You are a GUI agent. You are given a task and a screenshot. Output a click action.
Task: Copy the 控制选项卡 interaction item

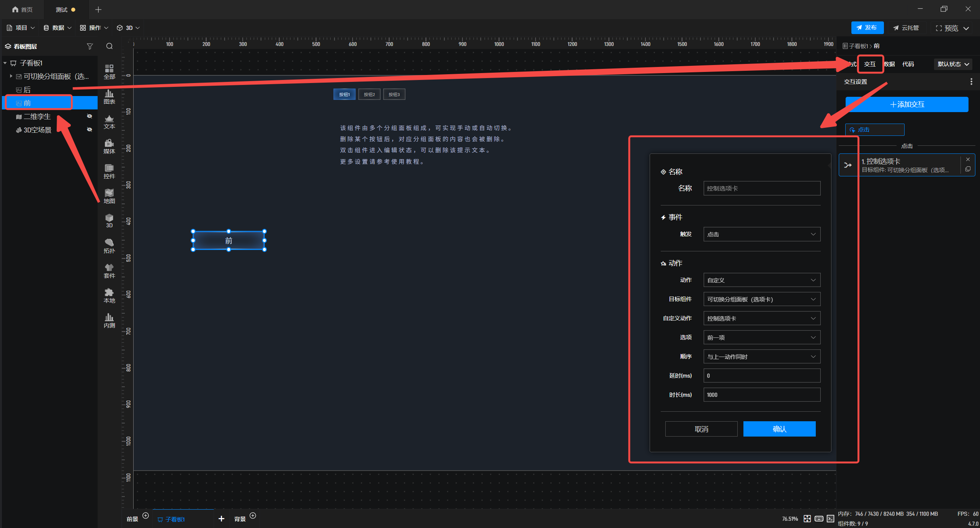pyautogui.click(x=968, y=169)
